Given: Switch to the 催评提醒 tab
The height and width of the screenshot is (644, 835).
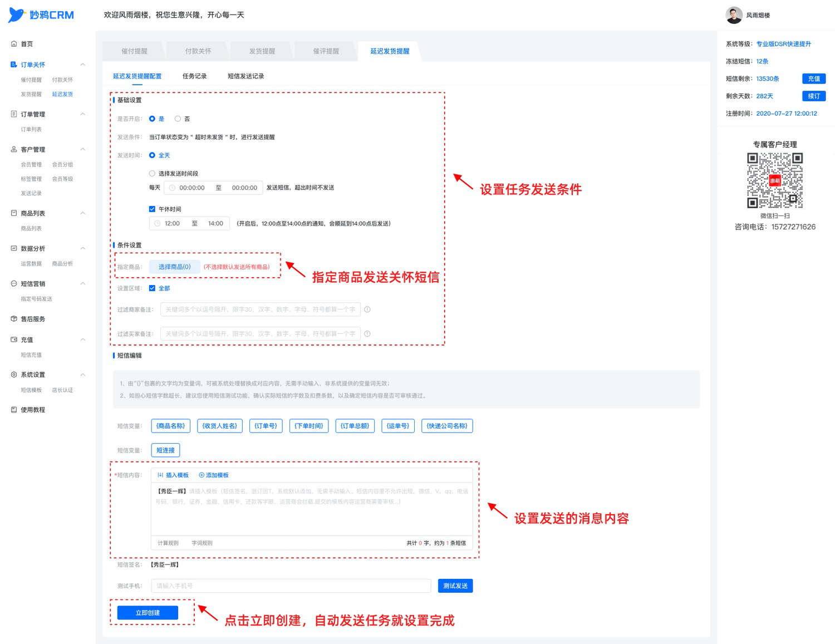Looking at the screenshot, I should tap(326, 51).
